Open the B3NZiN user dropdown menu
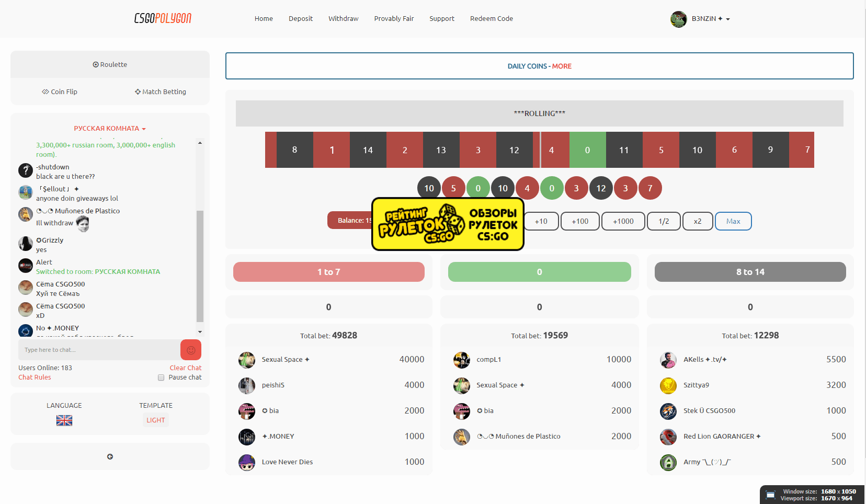Viewport: 866px width, 504px height. coord(711,19)
